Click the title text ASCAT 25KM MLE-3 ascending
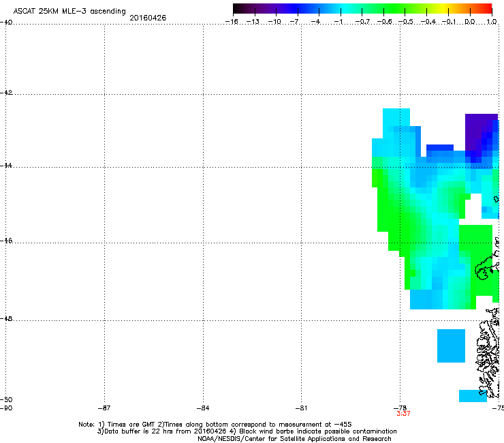The image size is (504, 443). pos(69,12)
